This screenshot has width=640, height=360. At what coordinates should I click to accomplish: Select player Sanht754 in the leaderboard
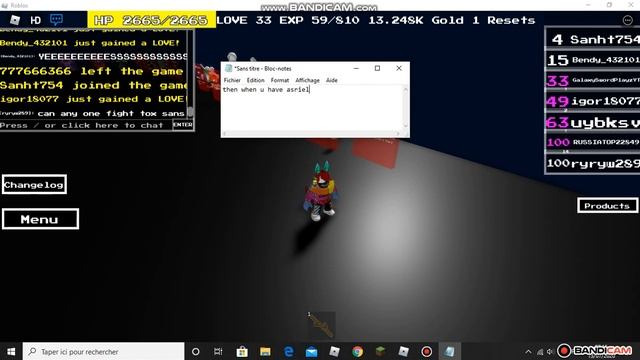[593, 39]
